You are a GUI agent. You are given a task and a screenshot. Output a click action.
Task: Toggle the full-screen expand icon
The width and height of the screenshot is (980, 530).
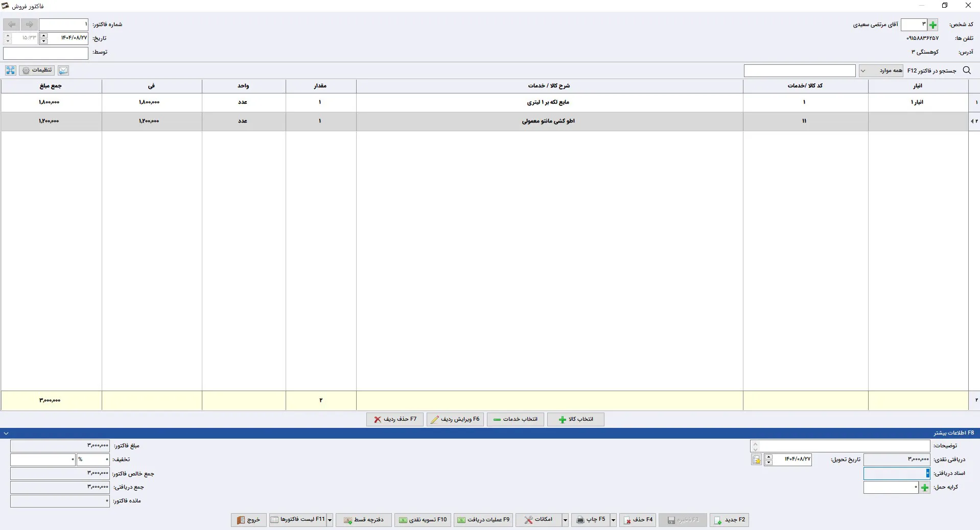[x=10, y=70]
